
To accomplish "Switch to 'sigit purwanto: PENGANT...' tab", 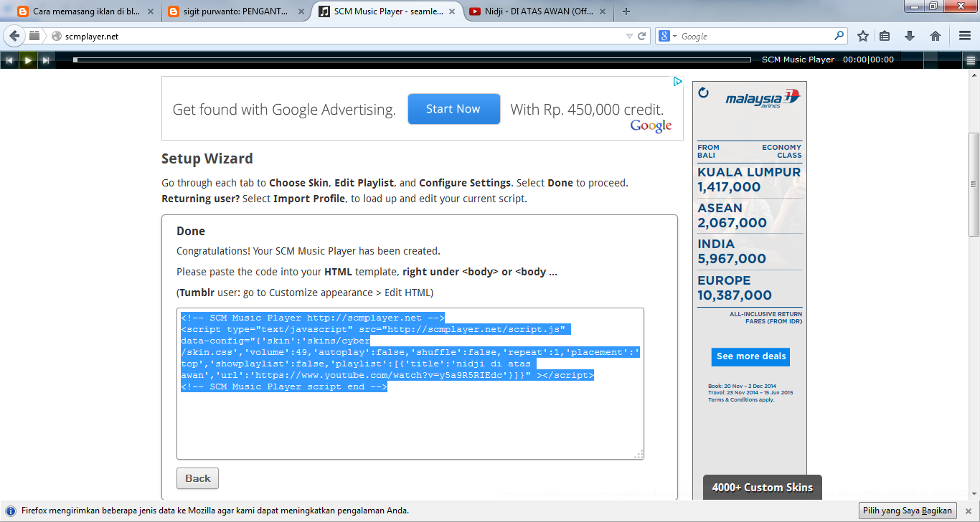I will point(234,11).
